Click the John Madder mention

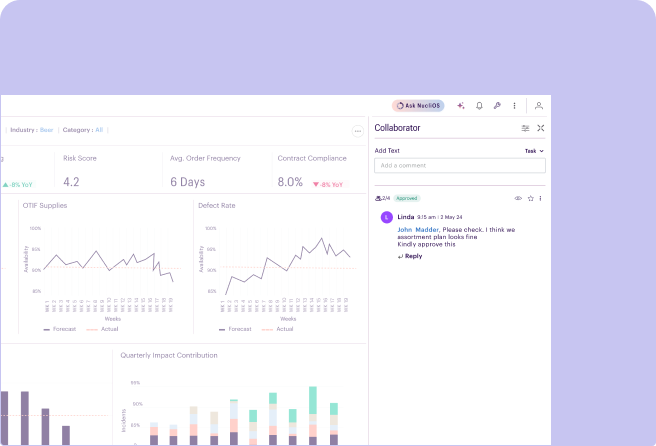[418, 230]
